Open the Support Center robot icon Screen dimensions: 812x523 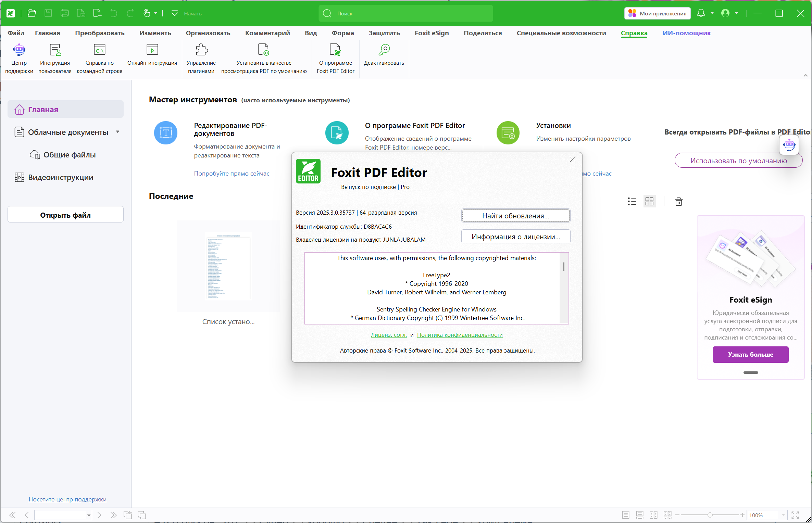(19, 50)
